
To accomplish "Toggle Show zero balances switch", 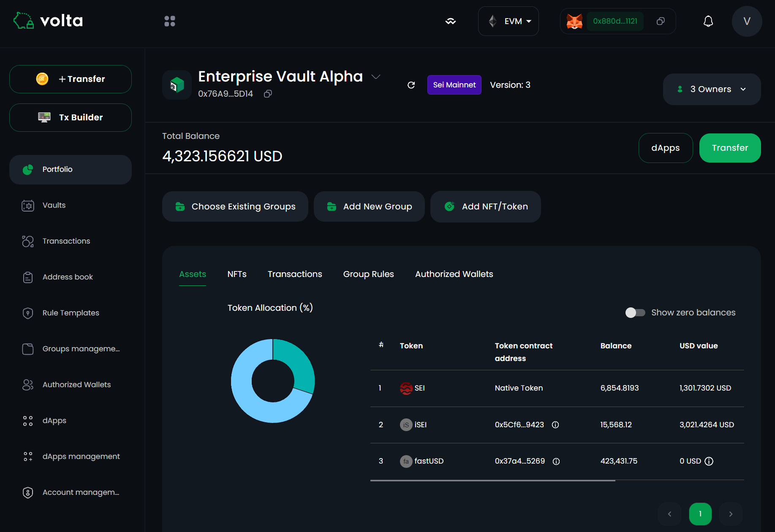I will (635, 312).
